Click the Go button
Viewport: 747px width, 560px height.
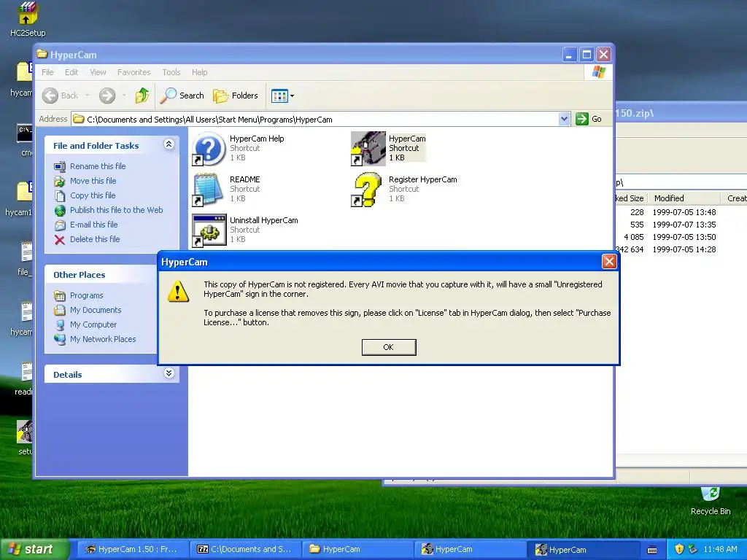coord(589,119)
